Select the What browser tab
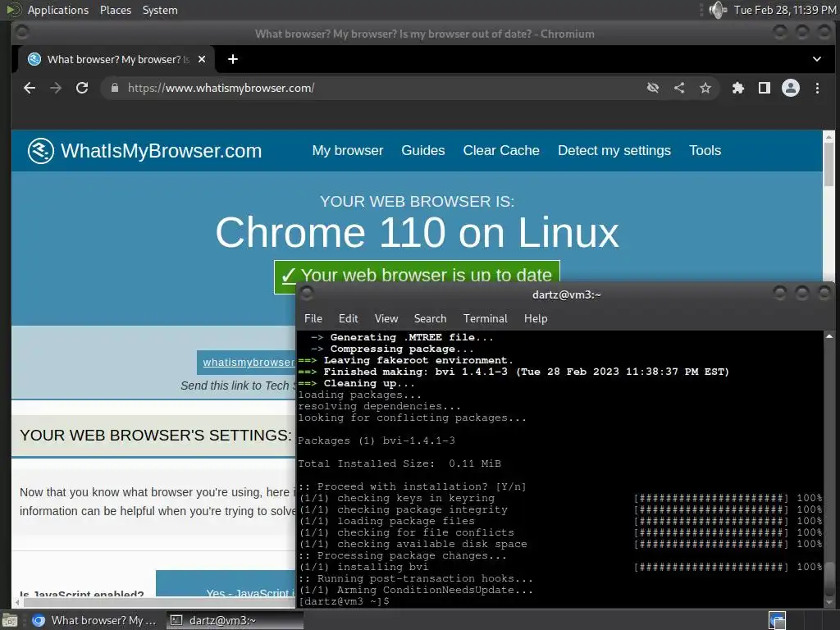Viewport: 840px width, 630px height. (x=116, y=59)
